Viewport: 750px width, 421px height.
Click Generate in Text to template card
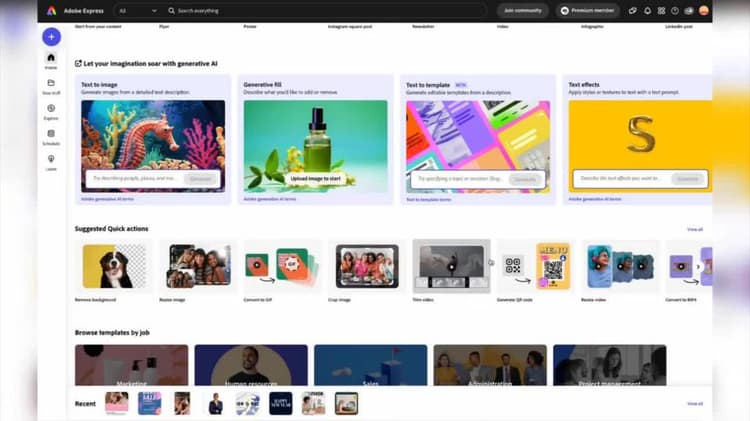pos(525,179)
